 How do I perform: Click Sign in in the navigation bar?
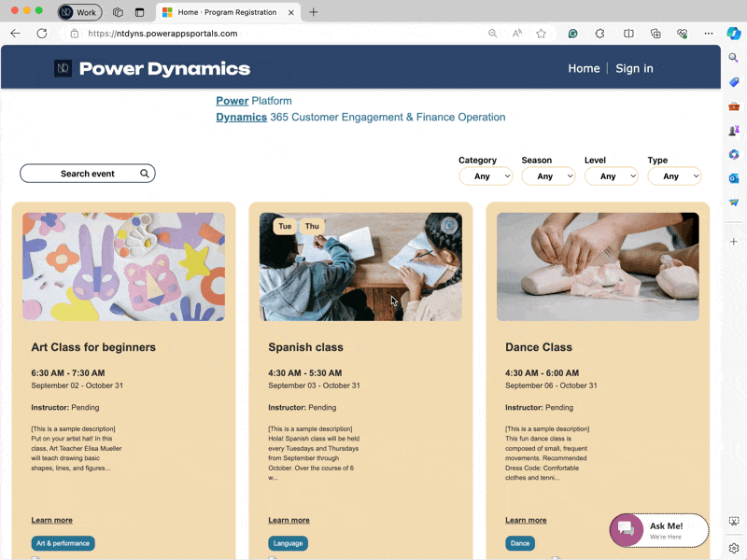[x=634, y=68]
